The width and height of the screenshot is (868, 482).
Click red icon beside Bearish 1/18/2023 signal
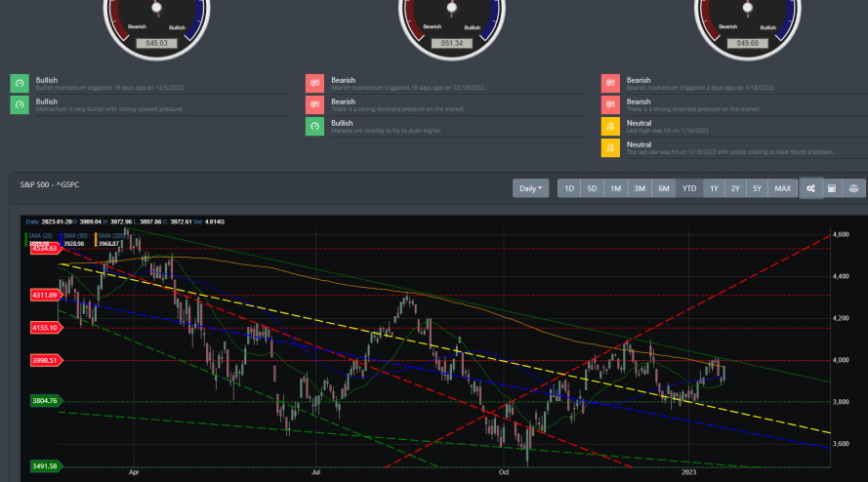pos(610,83)
